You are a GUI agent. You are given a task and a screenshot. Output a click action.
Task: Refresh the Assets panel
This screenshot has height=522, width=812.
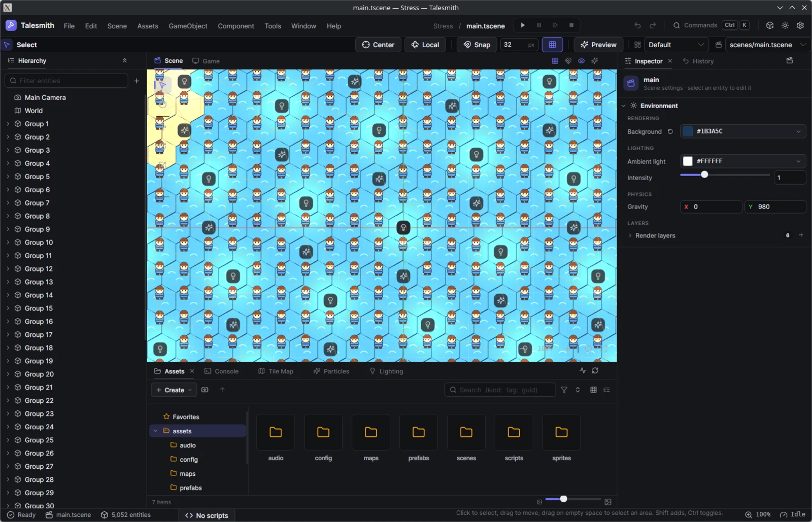[595, 371]
